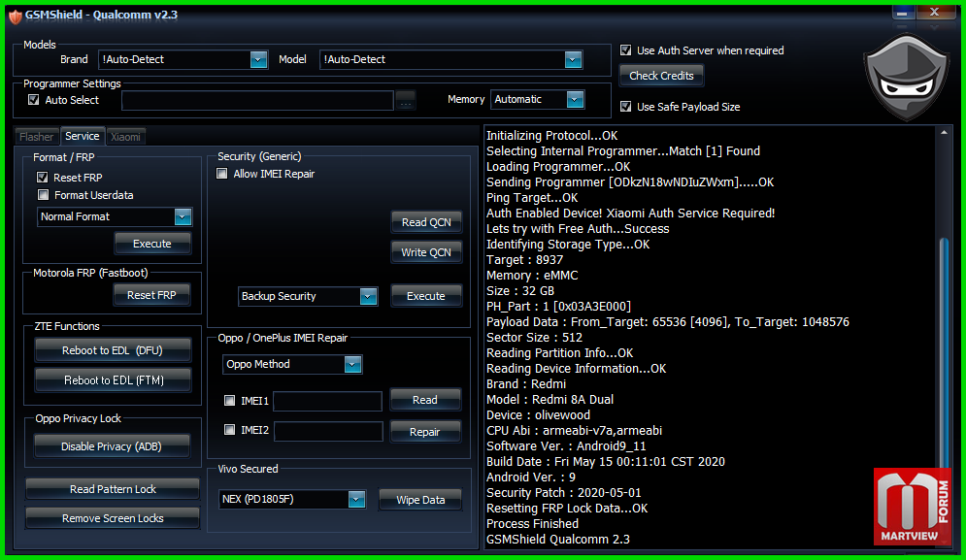Viewport: 966px width, 560px height.
Task: Click the log line 'Security Patch : 2020-05-01'
Action: pyautogui.click(x=564, y=492)
